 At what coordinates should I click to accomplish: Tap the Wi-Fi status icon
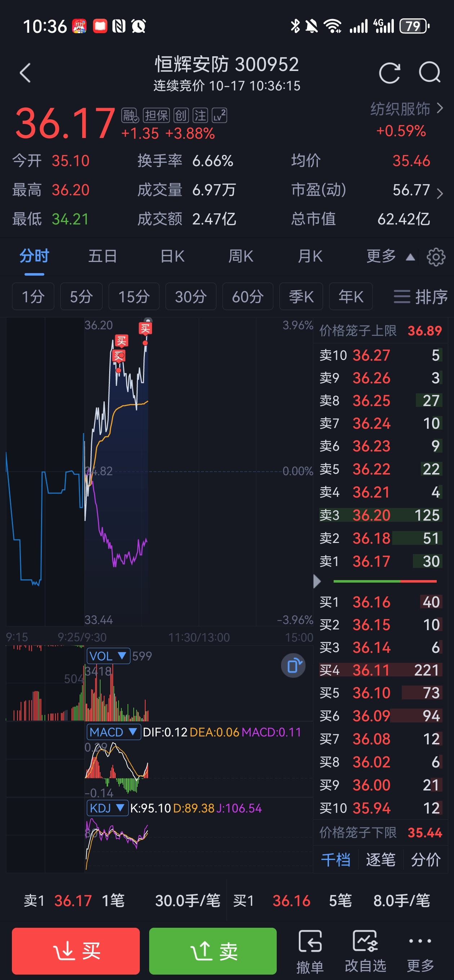pyautogui.click(x=332, y=26)
